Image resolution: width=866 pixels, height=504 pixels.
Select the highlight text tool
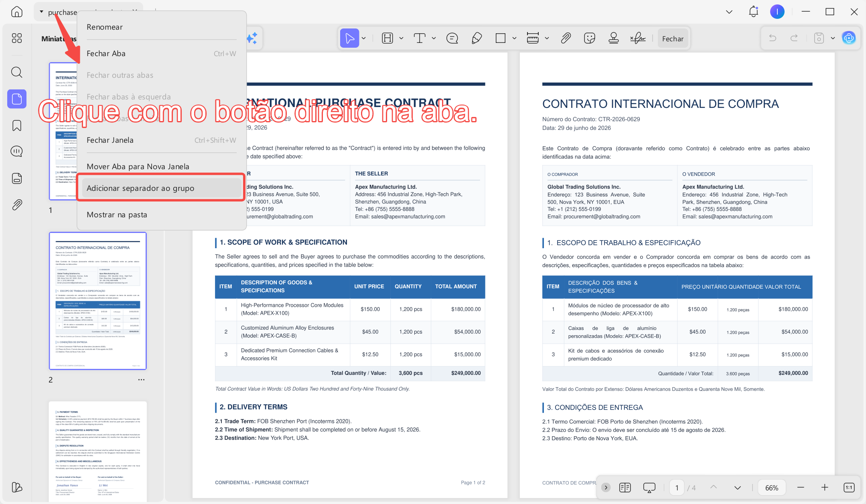387,38
